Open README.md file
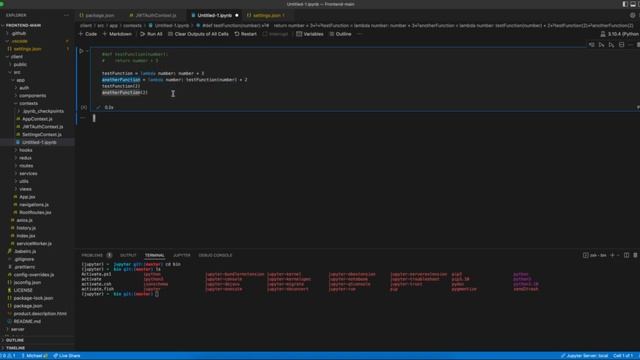The height and width of the screenshot is (360, 640). point(27,321)
